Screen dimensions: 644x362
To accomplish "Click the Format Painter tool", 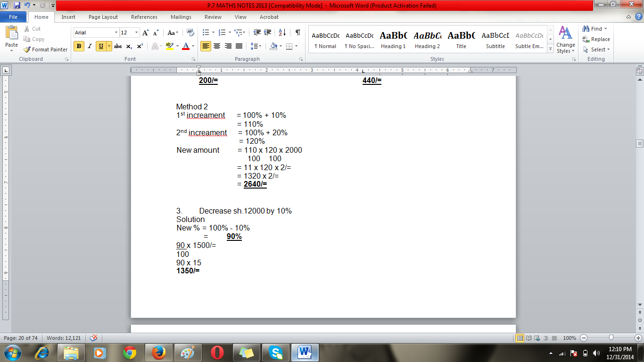I will [x=46, y=49].
